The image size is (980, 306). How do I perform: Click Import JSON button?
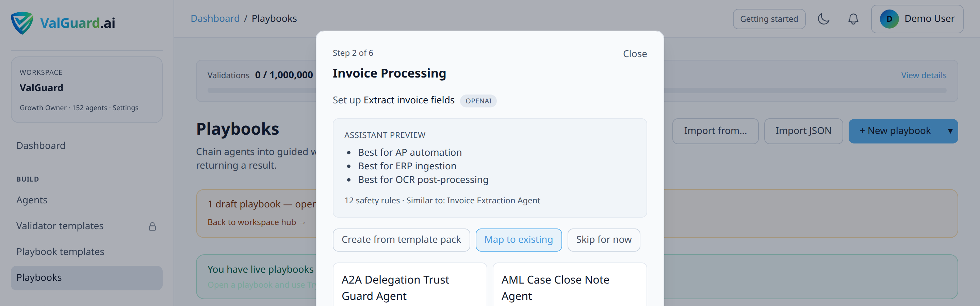pyautogui.click(x=803, y=131)
